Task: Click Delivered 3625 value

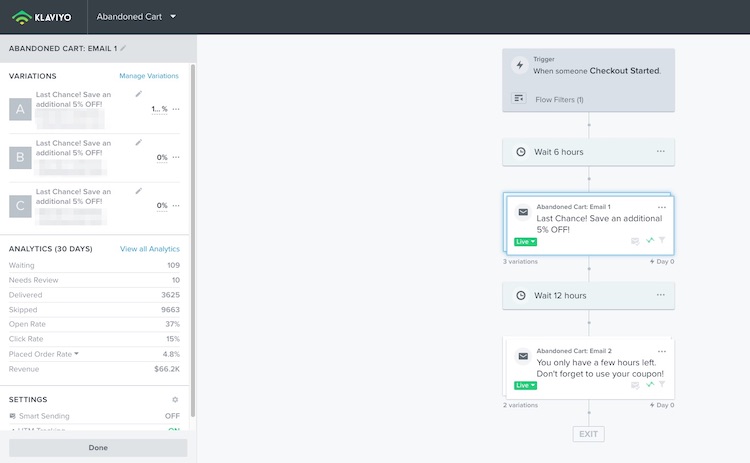Action: (170, 295)
